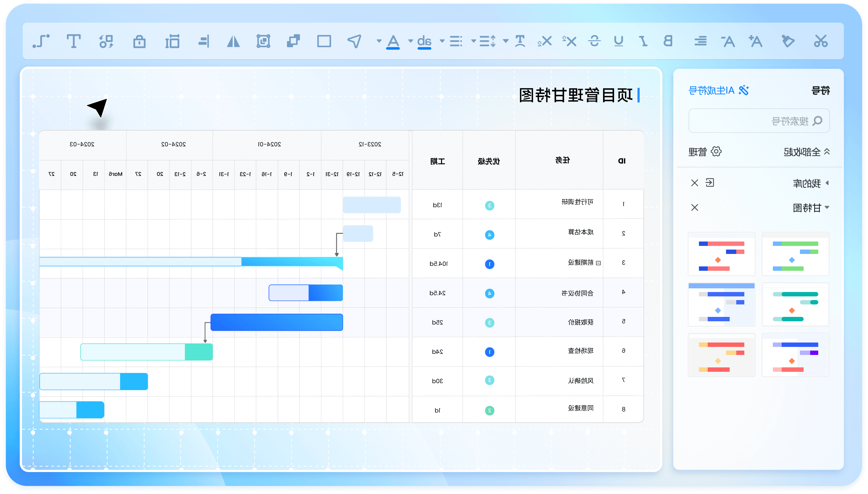Open the line spacing dropdown arrow

474,41
